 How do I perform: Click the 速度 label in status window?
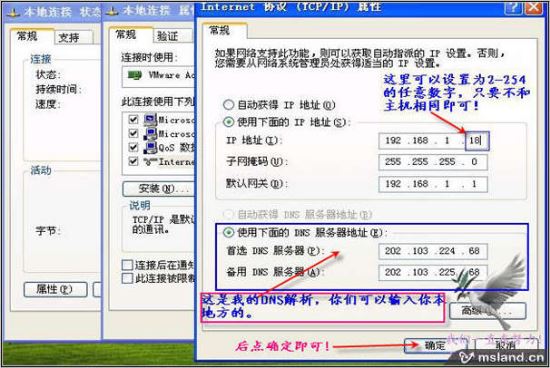click(x=48, y=104)
